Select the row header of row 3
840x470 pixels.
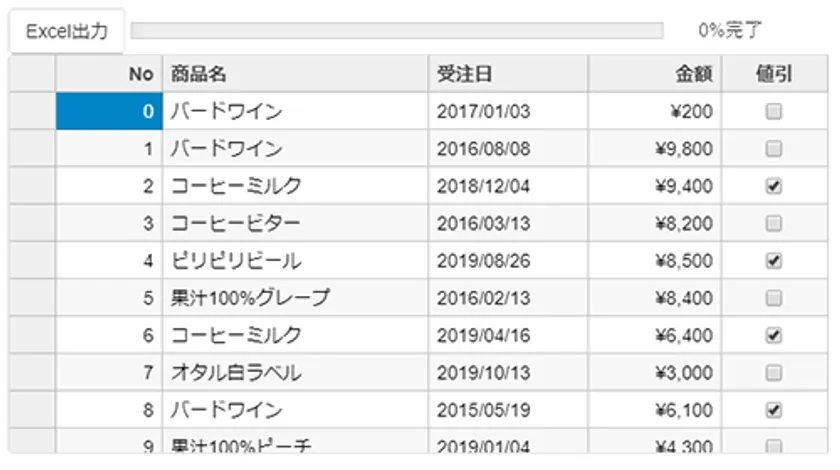tap(32, 223)
